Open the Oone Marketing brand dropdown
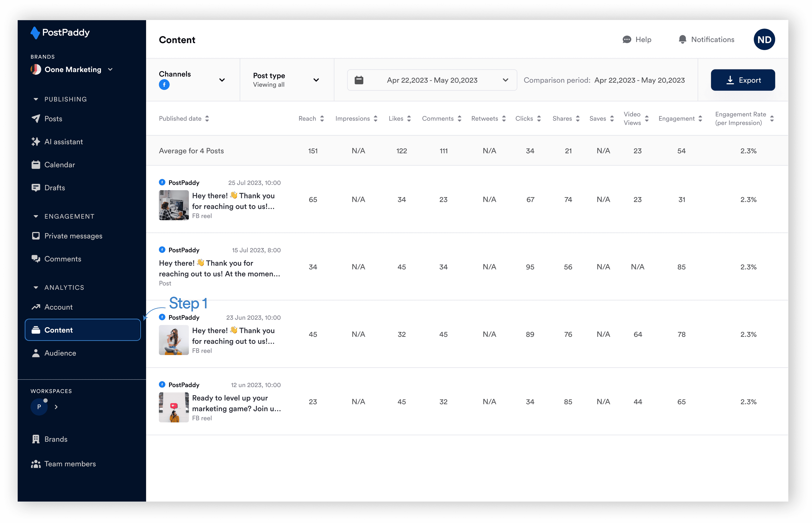812x523 pixels. (110, 70)
